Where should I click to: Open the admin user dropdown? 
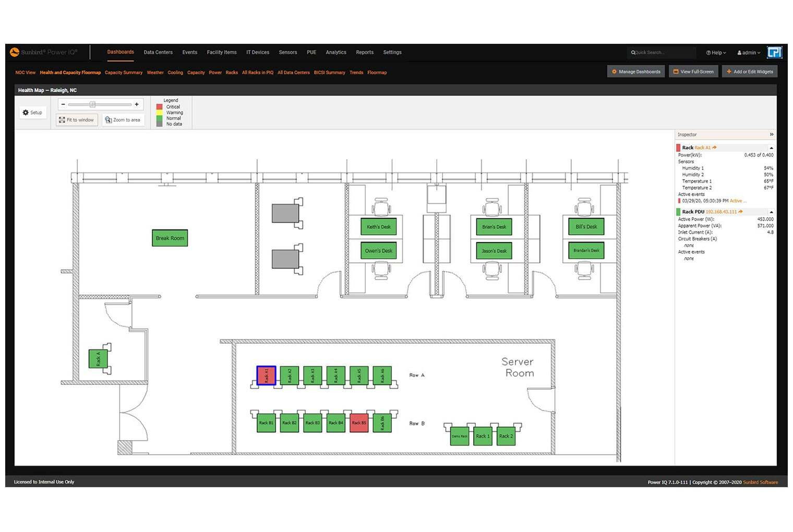point(749,53)
